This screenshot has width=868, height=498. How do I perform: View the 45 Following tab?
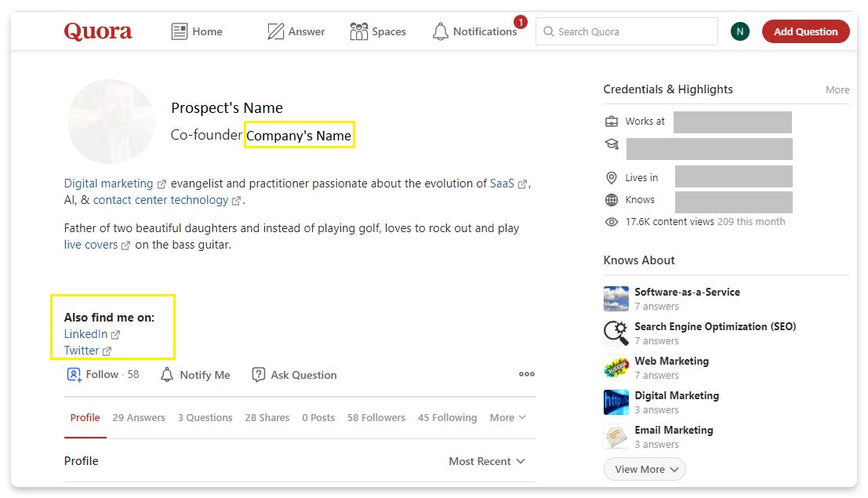pyautogui.click(x=447, y=418)
